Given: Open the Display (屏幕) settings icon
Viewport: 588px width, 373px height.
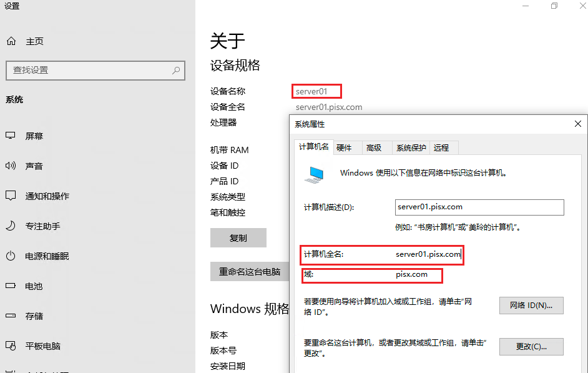Looking at the screenshot, I should coord(11,136).
